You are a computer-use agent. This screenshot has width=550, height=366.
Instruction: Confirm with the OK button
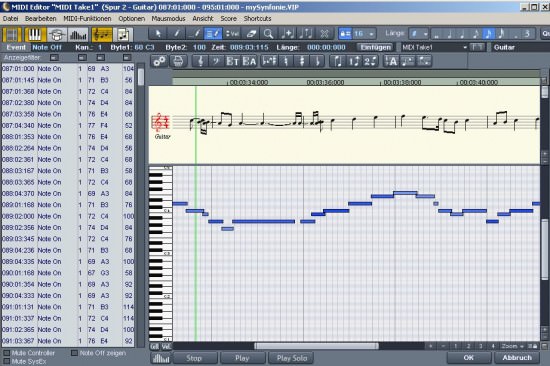(x=469, y=358)
